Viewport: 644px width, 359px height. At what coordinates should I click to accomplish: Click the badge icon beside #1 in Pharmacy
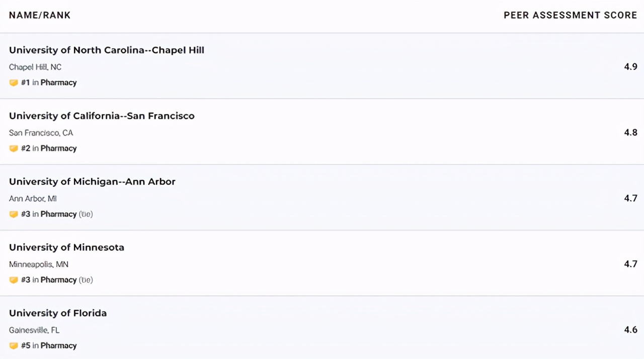click(x=14, y=83)
